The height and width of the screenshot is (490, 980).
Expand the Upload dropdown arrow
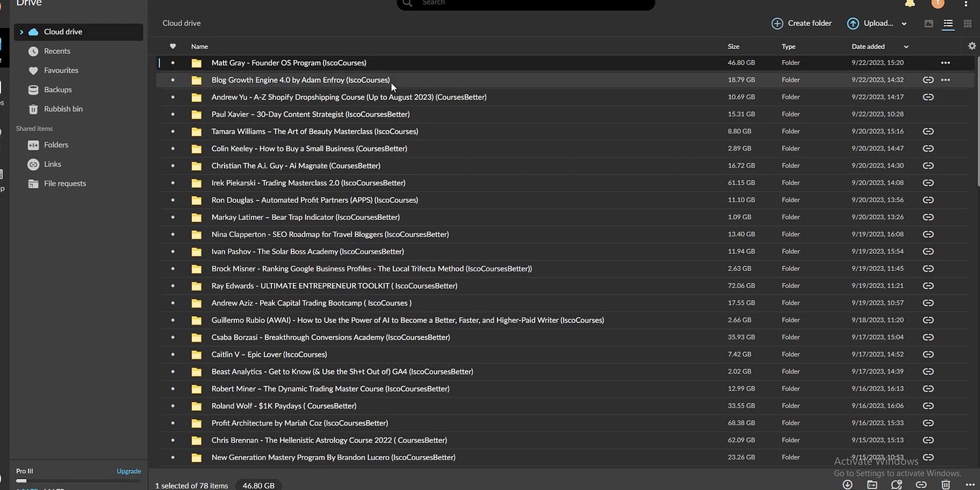[904, 24]
